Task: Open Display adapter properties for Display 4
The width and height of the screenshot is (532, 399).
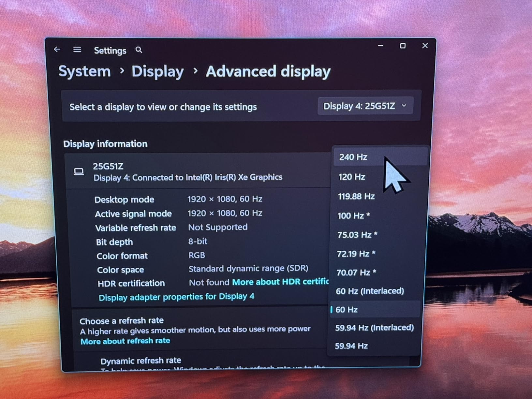Action: (x=176, y=297)
